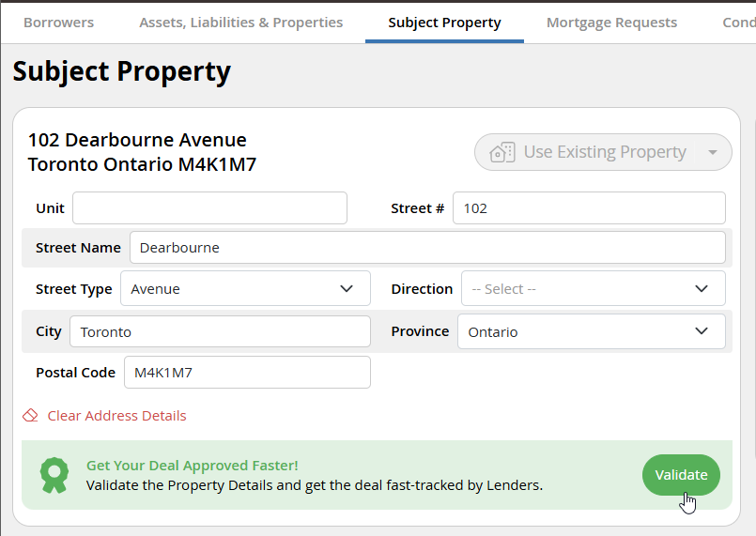Select the Postal Code input box

pos(247,373)
